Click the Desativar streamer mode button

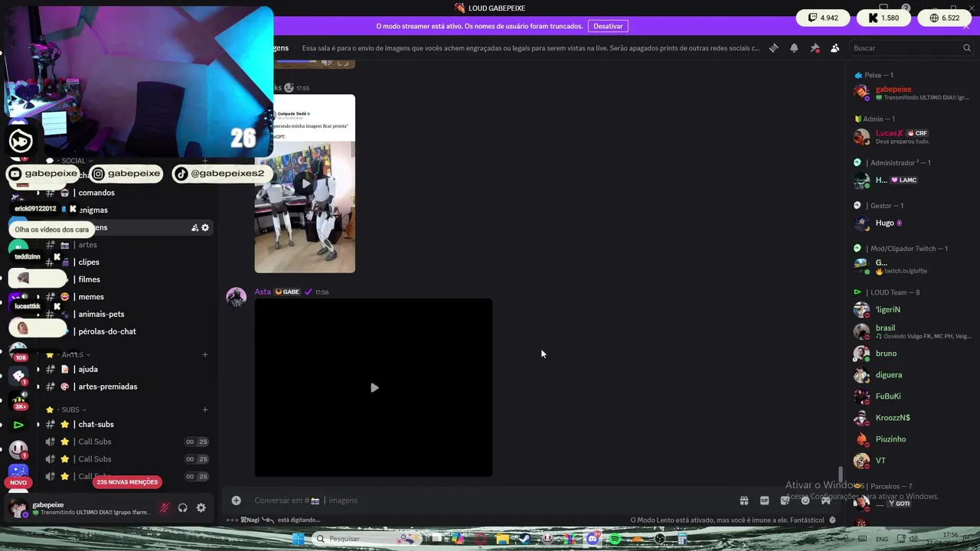[x=608, y=26]
